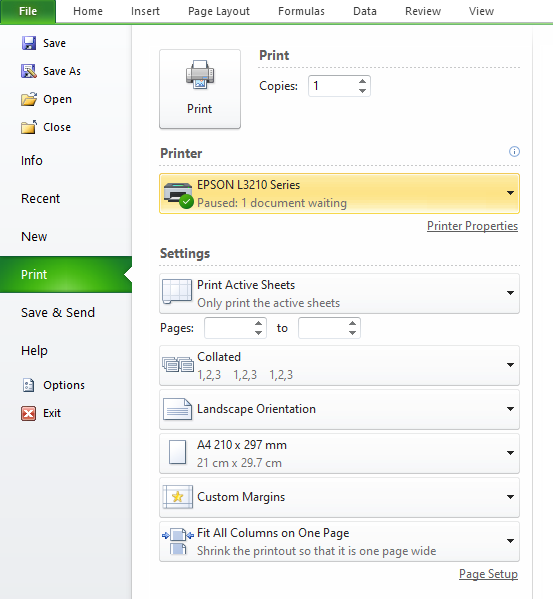Click the Save floppy disk icon

[x=29, y=43]
